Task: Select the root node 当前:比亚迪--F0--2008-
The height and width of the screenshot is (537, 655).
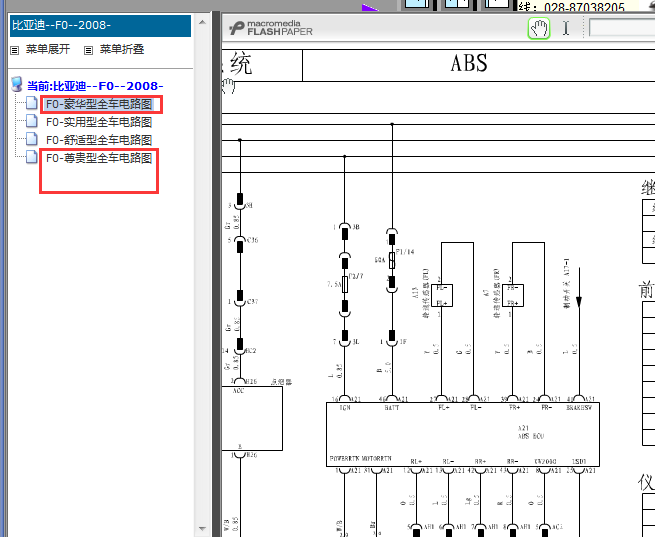Action: (x=95, y=86)
